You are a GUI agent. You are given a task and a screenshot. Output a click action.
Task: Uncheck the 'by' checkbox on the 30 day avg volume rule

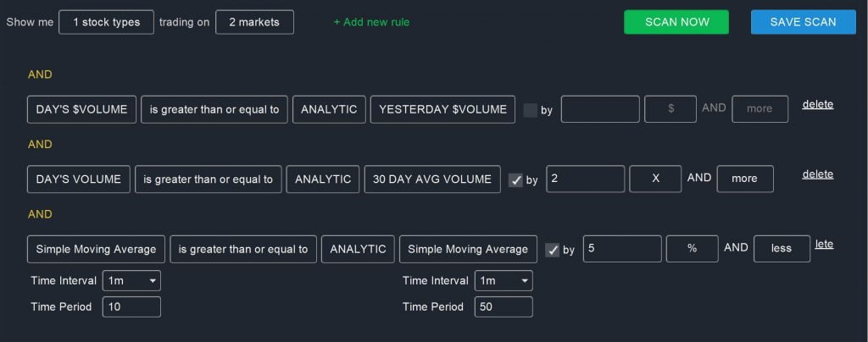click(x=515, y=180)
